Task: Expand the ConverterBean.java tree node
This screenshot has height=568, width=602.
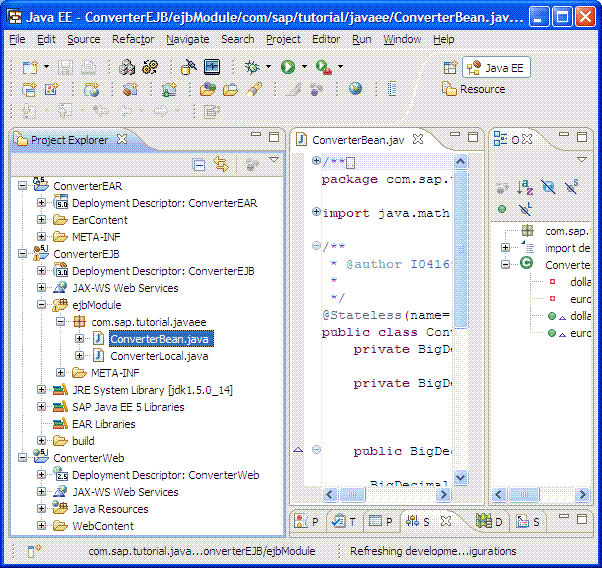Action: click(x=79, y=339)
